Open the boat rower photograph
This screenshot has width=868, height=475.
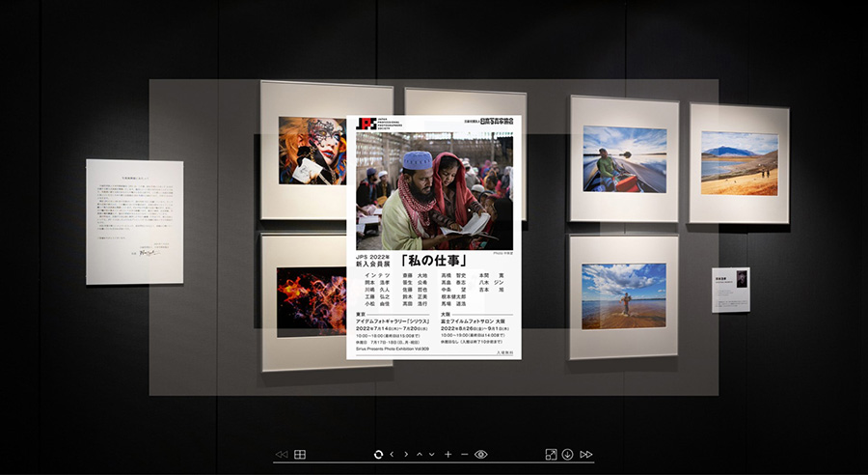[624, 158]
